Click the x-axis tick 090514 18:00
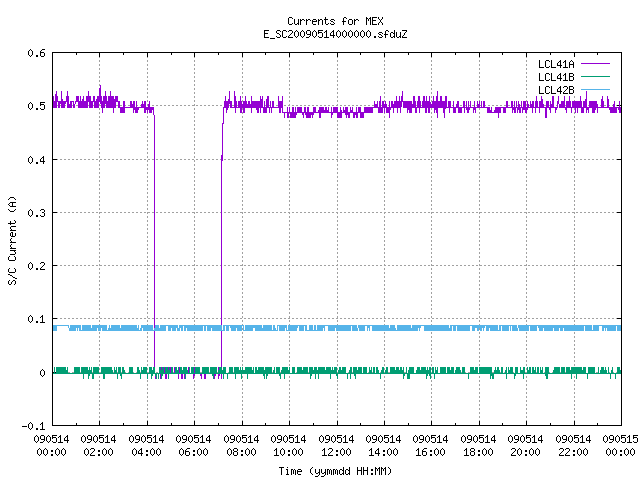The image size is (640, 480). pos(478,446)
